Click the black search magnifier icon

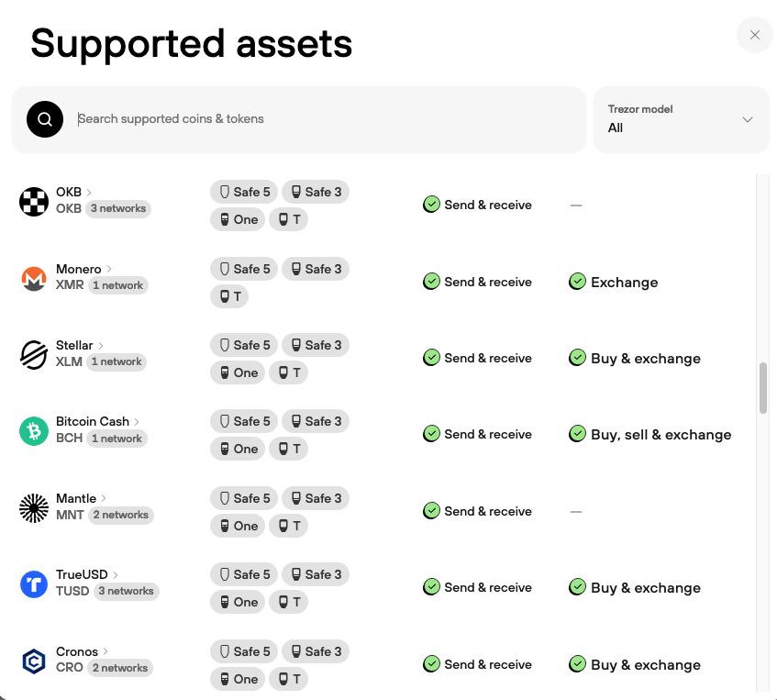[x=45, y=119]
